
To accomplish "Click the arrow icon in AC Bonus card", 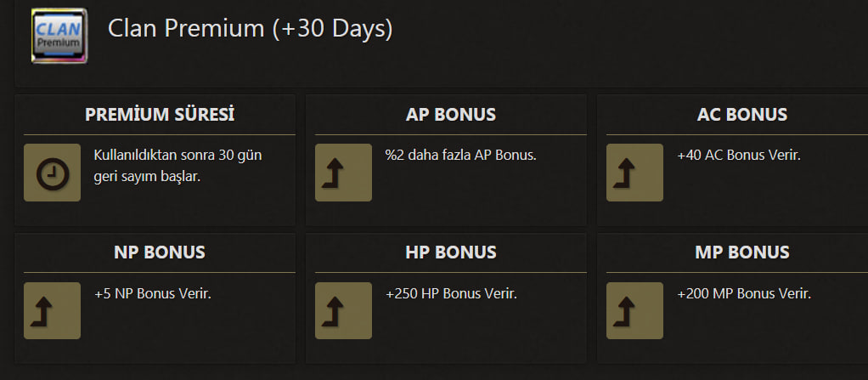I will [634, 173].
